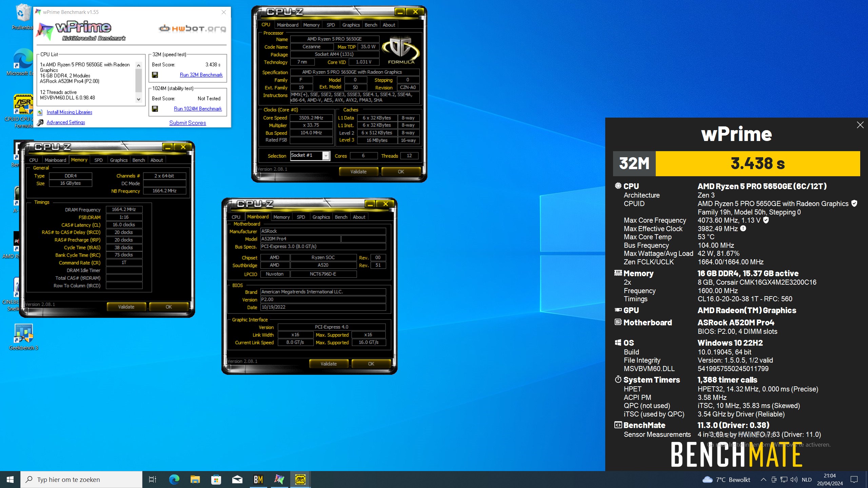
Task: Open the volume control in system tray
Action: pos(794,480)
